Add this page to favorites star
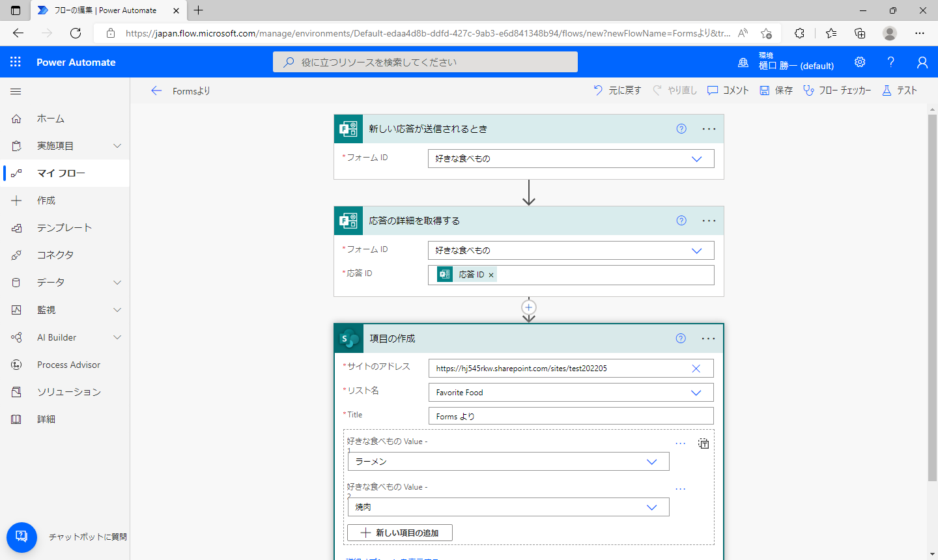 (767, 33)
